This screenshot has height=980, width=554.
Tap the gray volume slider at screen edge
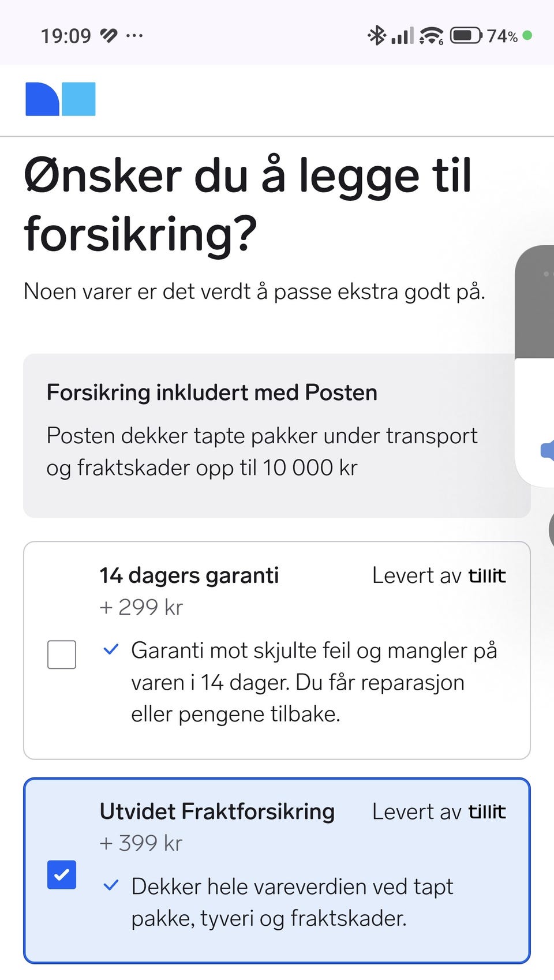tap(535, 302)
